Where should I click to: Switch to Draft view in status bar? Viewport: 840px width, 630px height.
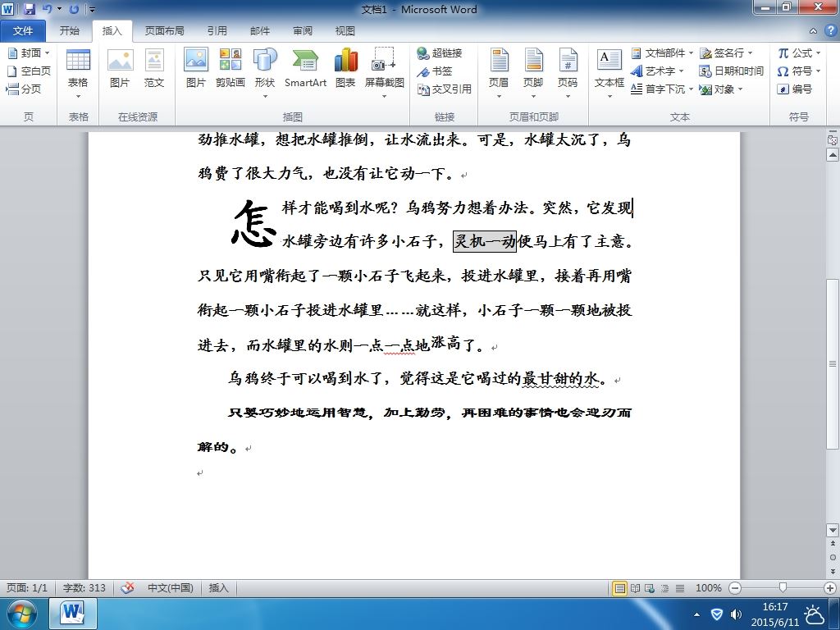point(680,588)
